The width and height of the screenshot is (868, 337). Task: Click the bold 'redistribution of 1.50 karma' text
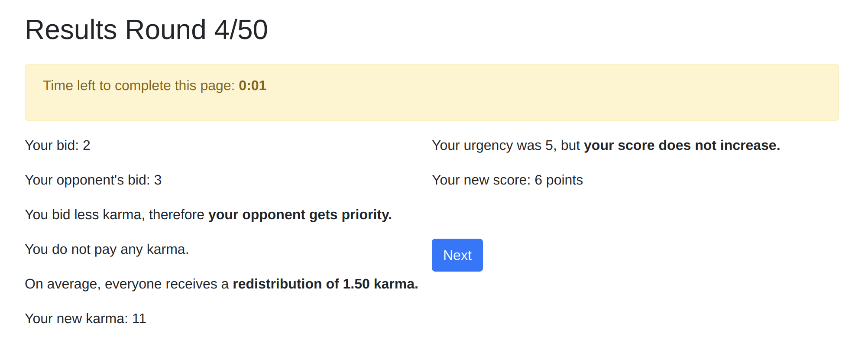pyautogui.click(x=325, y=284)
